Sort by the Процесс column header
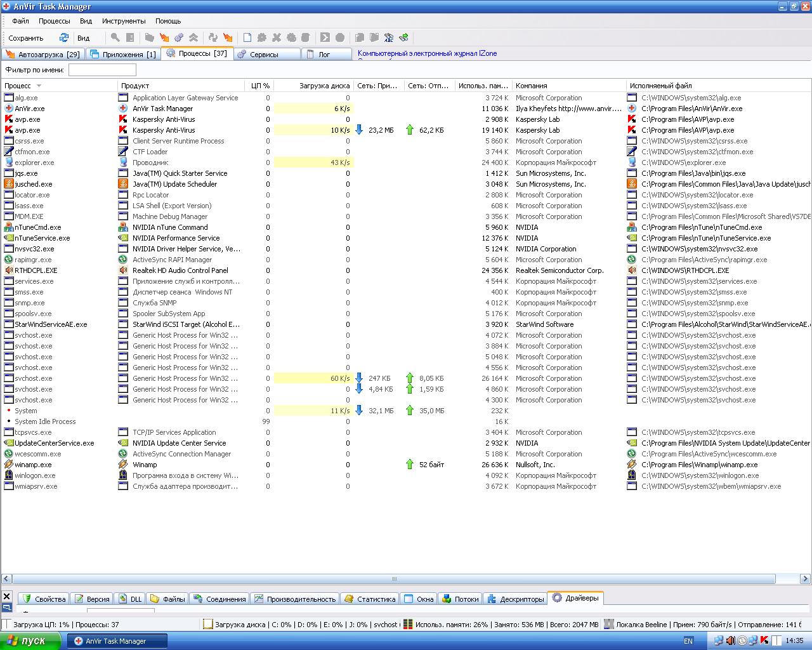Screen dimensions: 812x650 [60, 86]
